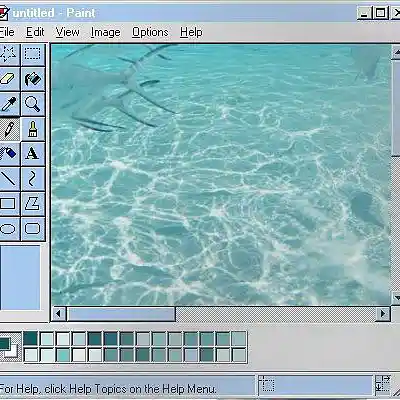
Task: Click the horizontal scrollbar right arrow
Action: point(383,314)
